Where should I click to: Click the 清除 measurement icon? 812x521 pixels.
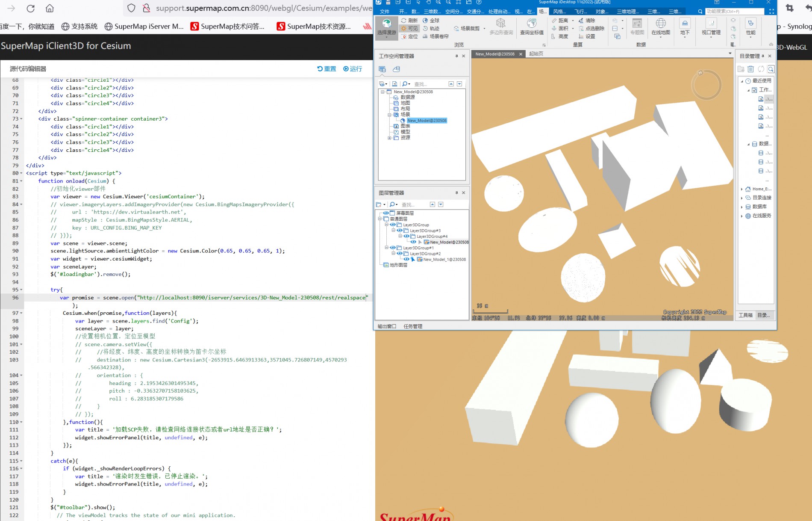(x=581, y=21)
